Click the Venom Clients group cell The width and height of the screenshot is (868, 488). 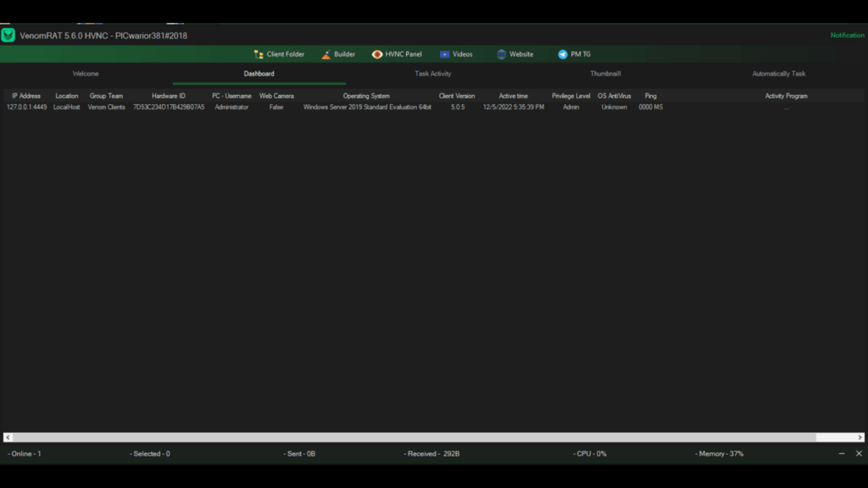click(106, 108)
